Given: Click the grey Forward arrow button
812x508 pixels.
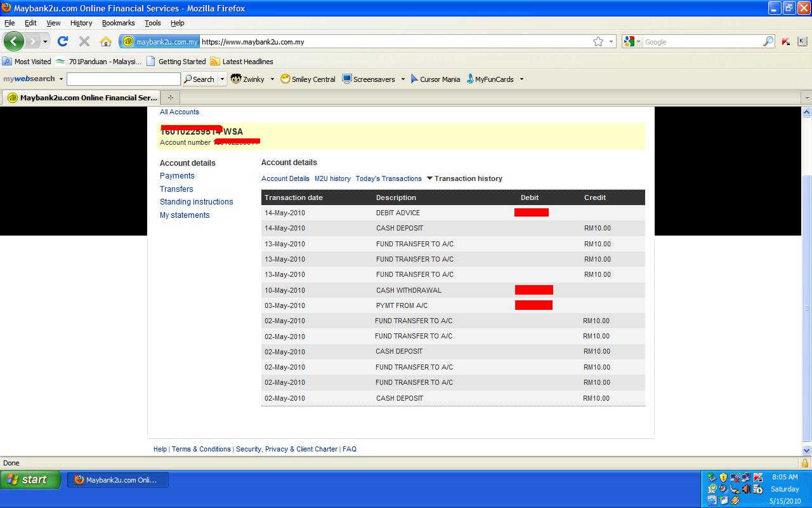Looking at the screenshot, I should tap(32, 41).
